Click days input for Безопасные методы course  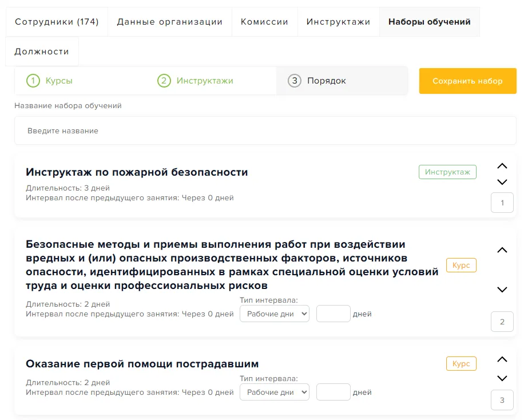(x=334, y=314)
